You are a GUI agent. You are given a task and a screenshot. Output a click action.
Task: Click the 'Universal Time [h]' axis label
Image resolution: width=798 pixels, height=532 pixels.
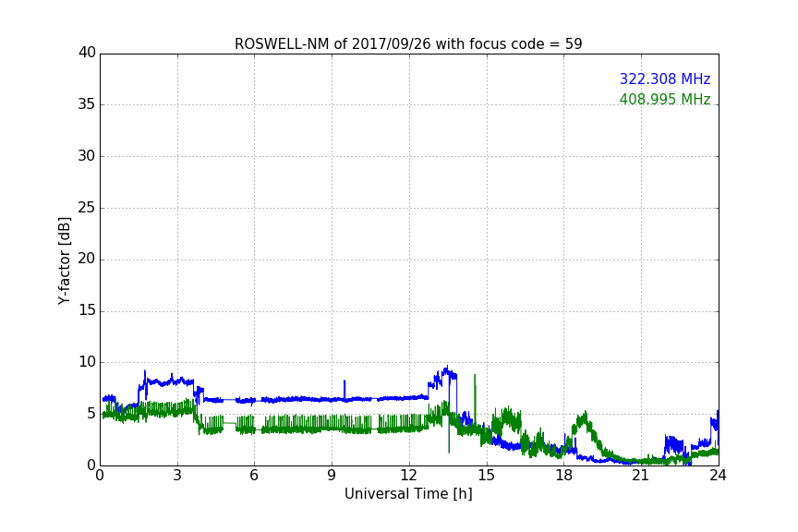pyautogui.click(x=408, y=494)
